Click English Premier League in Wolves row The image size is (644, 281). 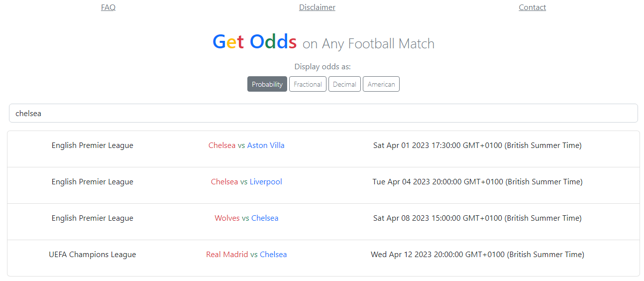[x=93, y=218]
